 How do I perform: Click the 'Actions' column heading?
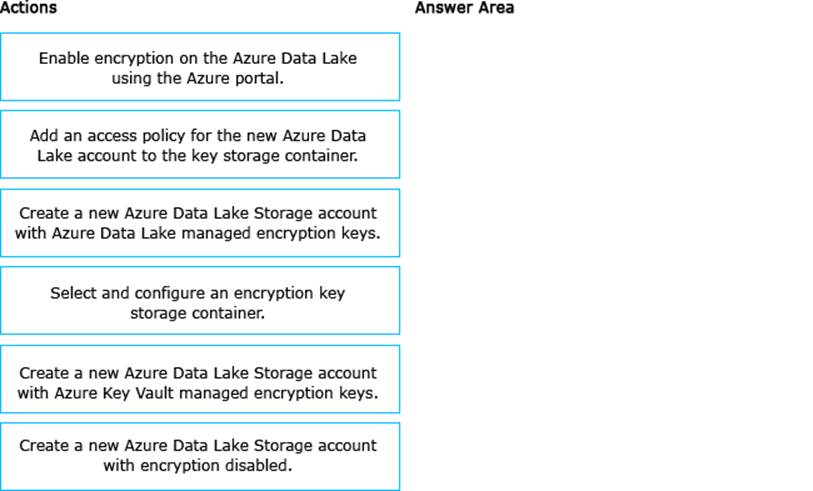(28, 8)
